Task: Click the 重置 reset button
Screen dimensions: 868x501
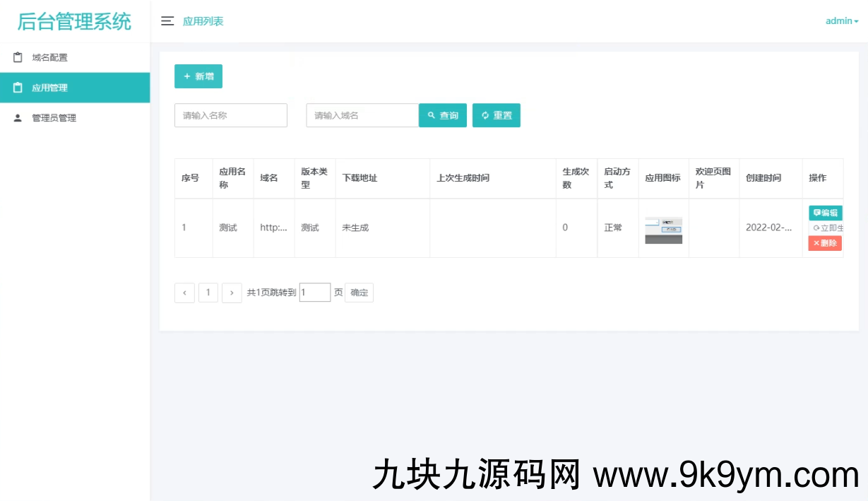Action: tap(496, 115)
